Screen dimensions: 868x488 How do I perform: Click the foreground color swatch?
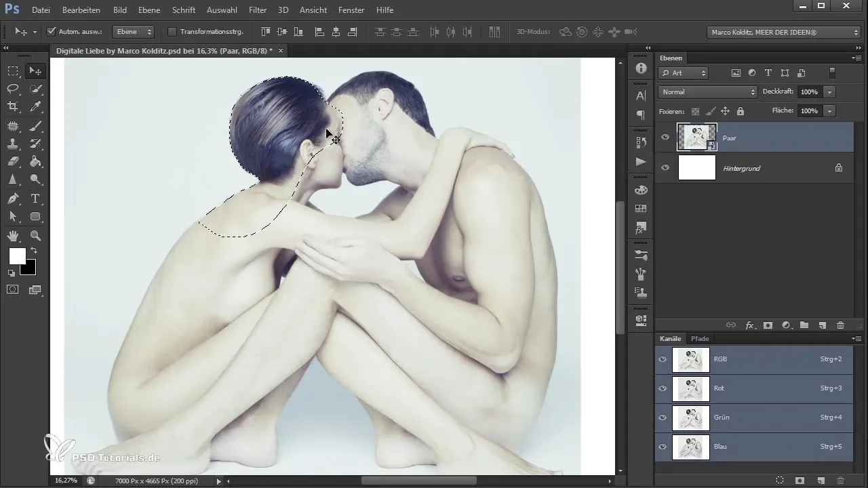pyautogui.click(x=17, y=256)
